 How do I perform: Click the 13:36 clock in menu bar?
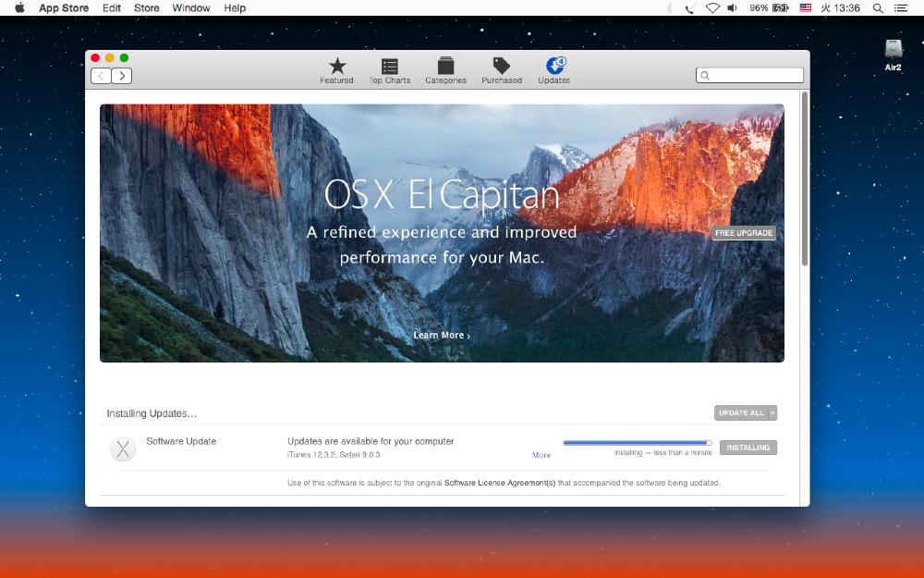(840, 7)
